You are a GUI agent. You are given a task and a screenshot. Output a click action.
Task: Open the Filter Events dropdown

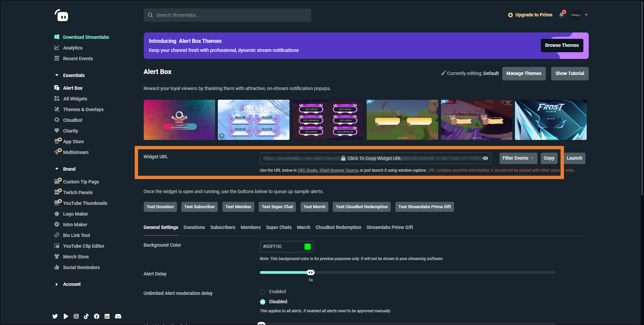[518, 158]
